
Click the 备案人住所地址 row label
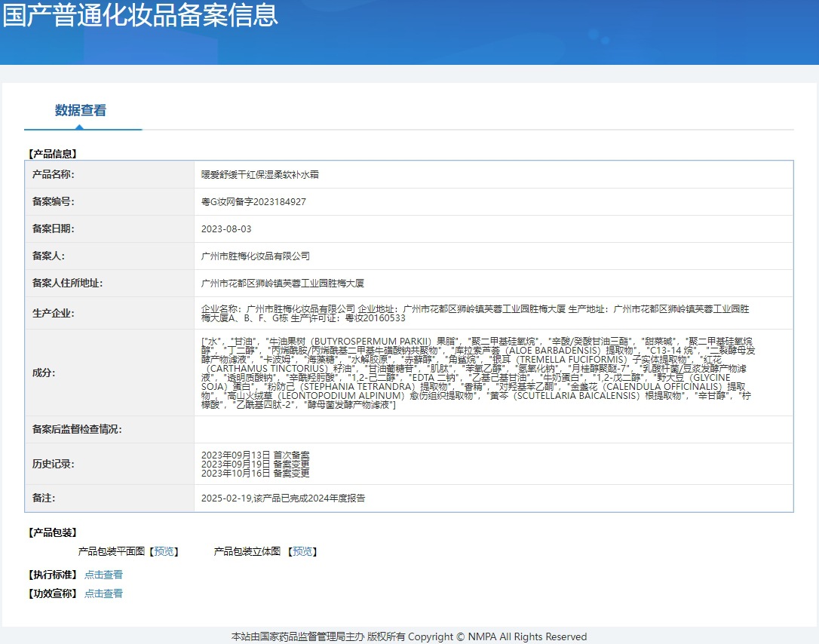point(67,283)
